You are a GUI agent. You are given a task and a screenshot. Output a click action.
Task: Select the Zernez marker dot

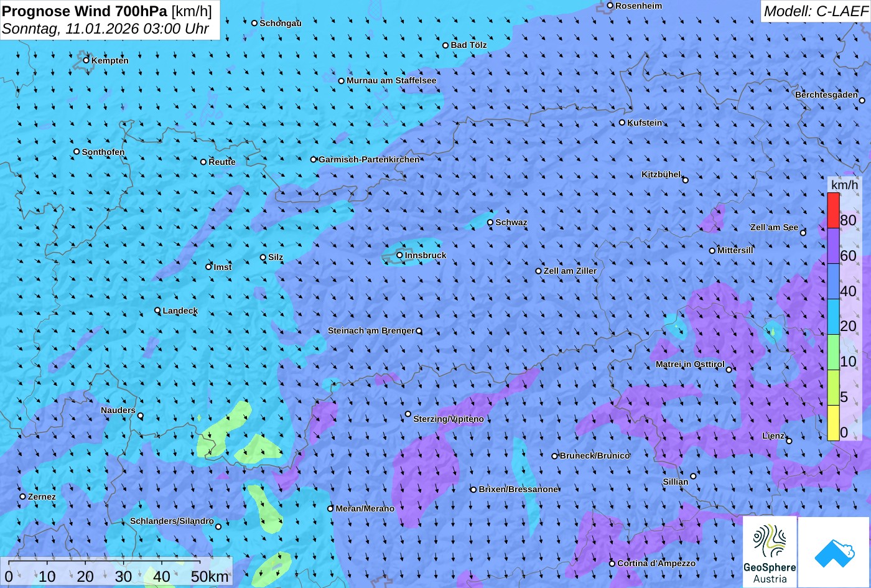pos(23,497)
